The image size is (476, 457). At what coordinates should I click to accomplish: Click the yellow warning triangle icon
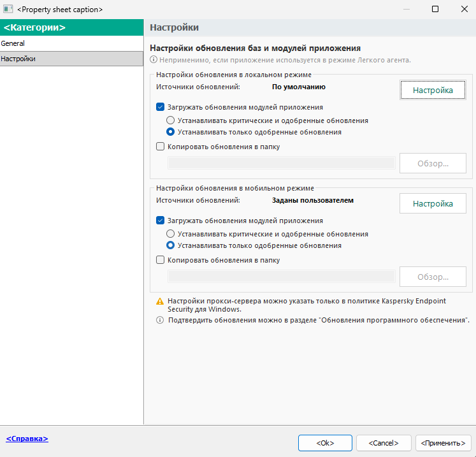[x=160, y=301]
